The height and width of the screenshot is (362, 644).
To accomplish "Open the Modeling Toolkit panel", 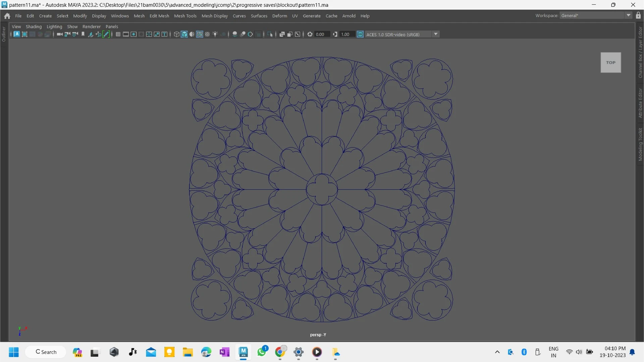I will point(640,144).
